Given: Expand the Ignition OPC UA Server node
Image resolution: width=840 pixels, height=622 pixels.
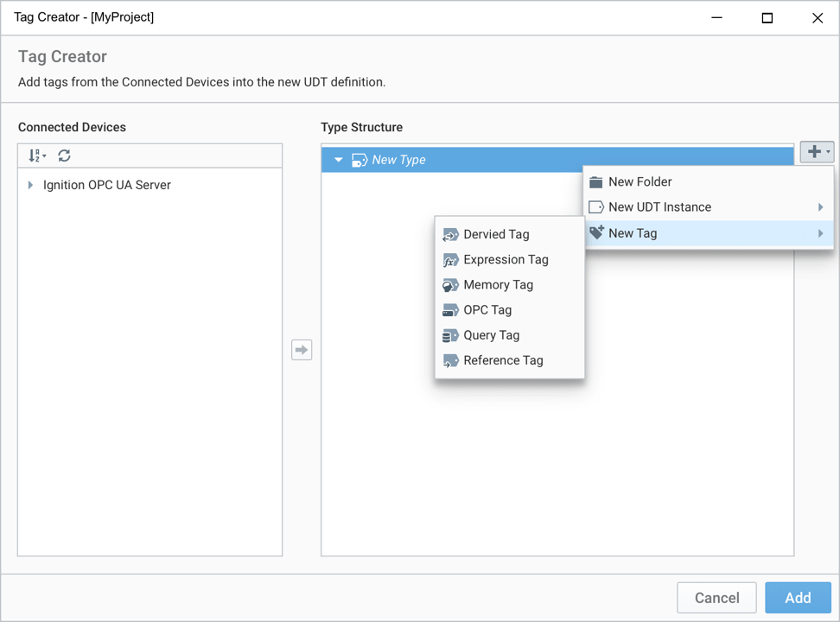Looking at the screenshot, I should (30, 185).
